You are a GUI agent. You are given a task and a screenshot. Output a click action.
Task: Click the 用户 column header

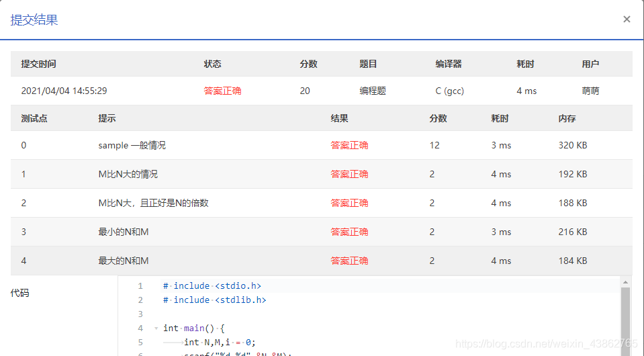(x=590, y=64)
